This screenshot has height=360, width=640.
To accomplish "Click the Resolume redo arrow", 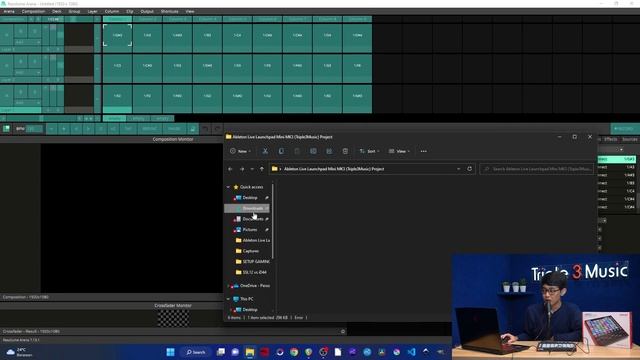I will [x=218, y=129].
